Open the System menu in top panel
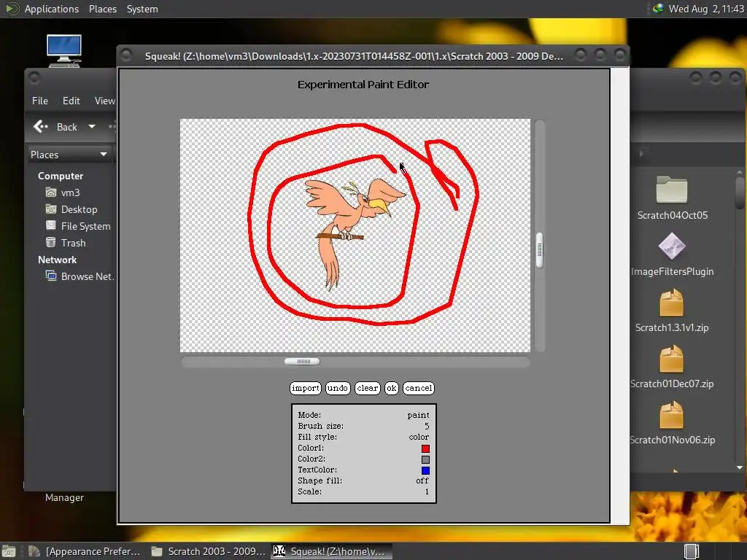 [142, 9]
